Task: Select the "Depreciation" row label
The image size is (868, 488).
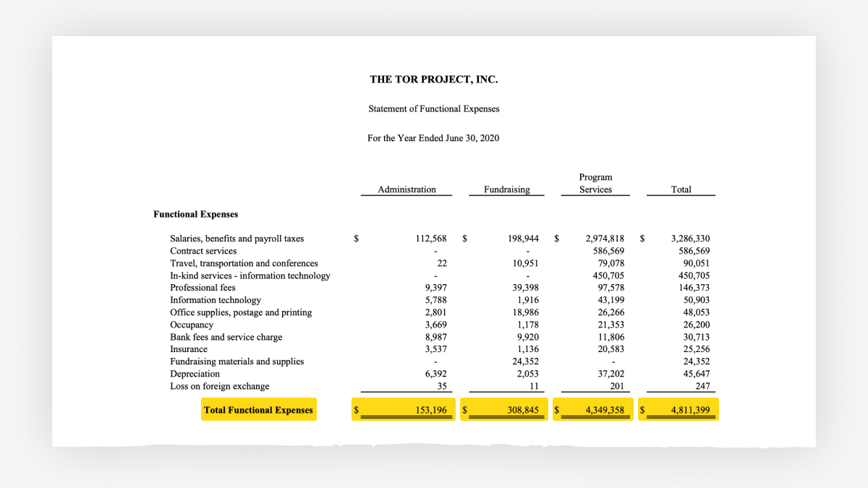Action: (195, 374)
